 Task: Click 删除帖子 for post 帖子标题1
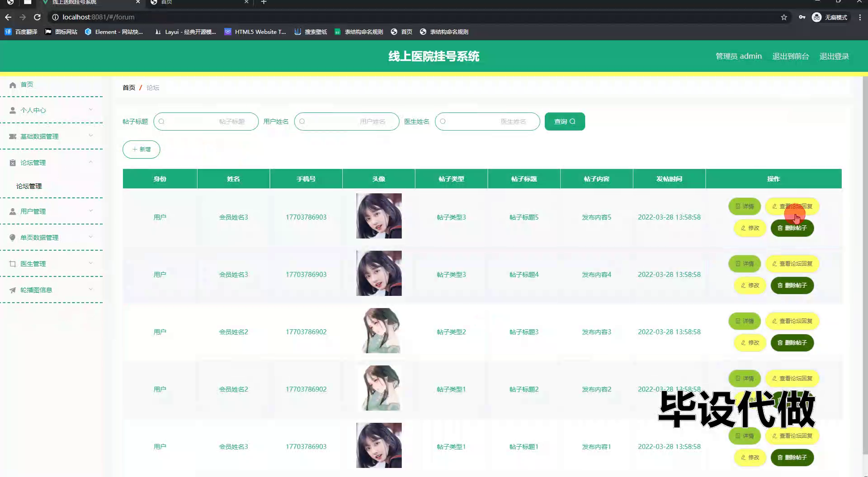[x=792, y=458]
